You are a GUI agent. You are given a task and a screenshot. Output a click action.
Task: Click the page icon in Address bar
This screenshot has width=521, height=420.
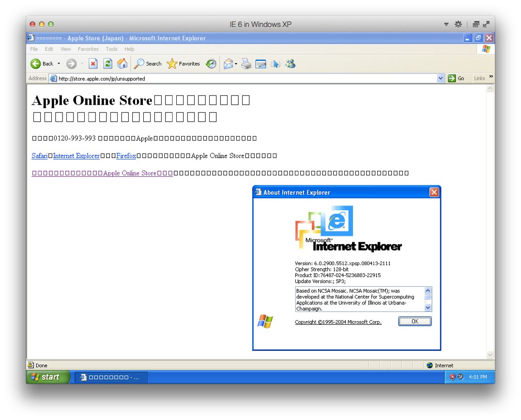point(53,78)
